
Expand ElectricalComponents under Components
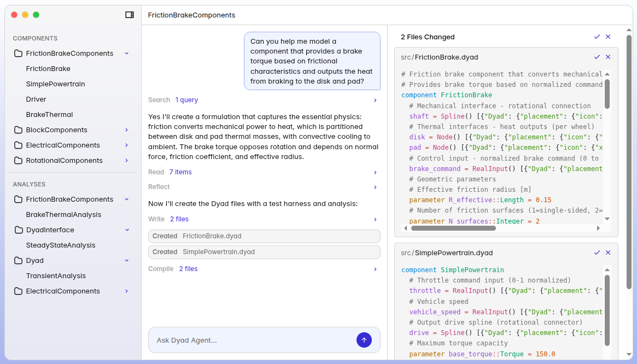tap(127, 145)
